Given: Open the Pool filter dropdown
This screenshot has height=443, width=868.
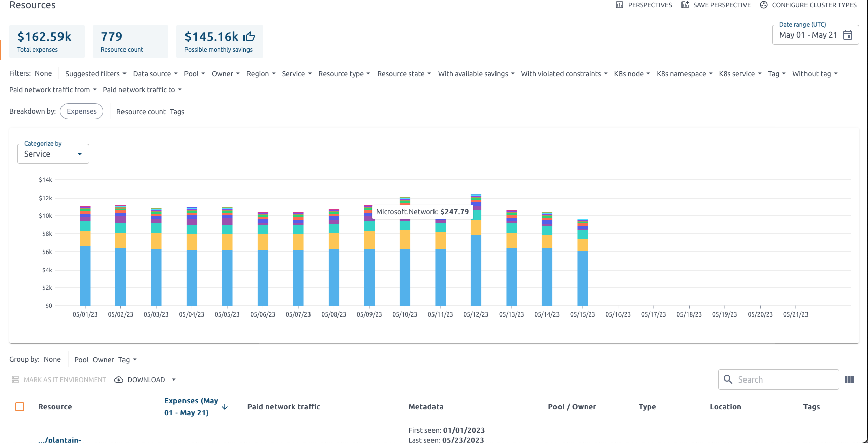Looking at the screenshot, I should (x=195, y=74).
